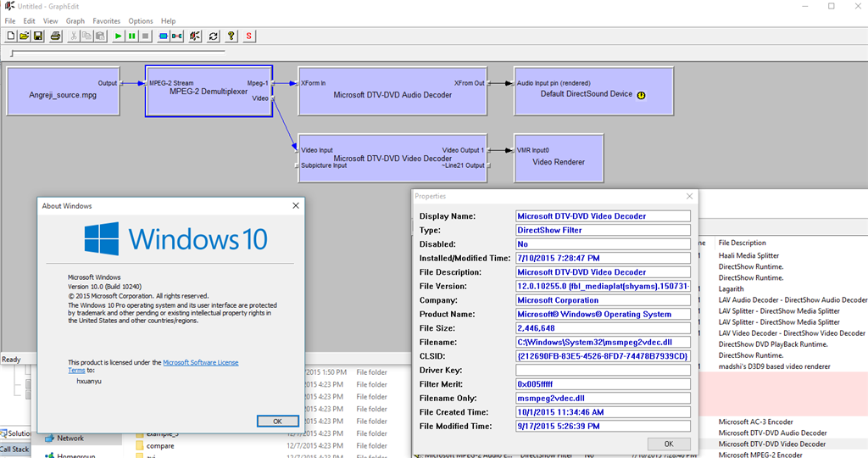Click the Type field showing DirectShow Filter
This screenshot has height=458, width=868.
click(603, 230)
